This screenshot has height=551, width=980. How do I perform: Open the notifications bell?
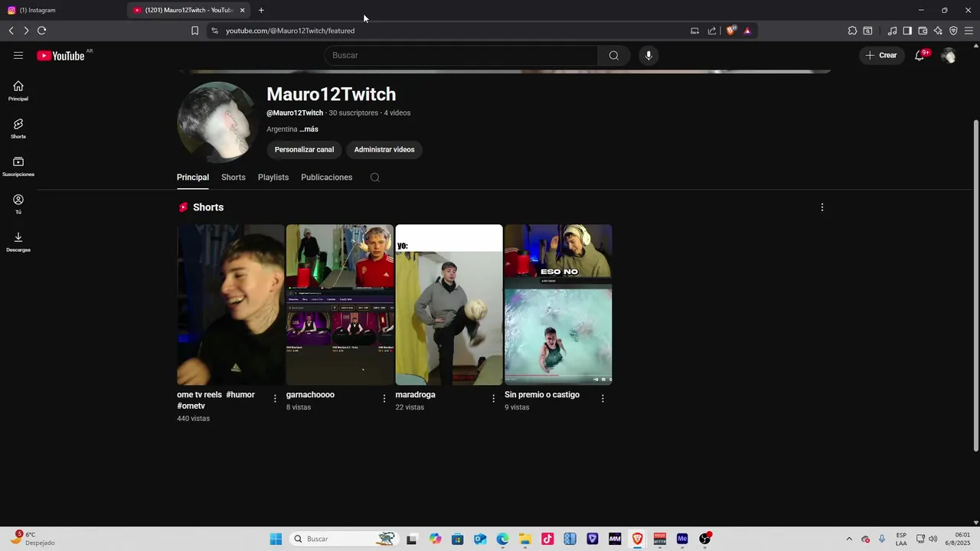[920, 55]
